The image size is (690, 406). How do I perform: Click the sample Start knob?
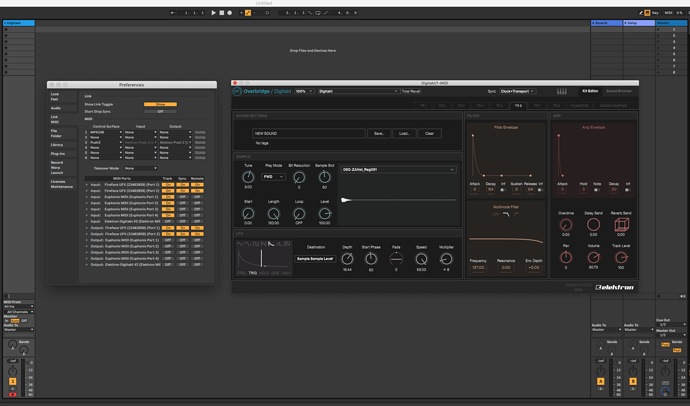(x=248, y=214)
